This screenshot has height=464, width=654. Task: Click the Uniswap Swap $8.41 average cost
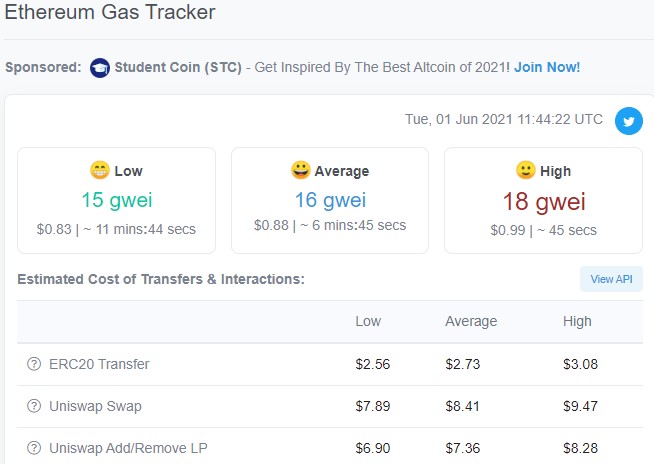(462, 406)
